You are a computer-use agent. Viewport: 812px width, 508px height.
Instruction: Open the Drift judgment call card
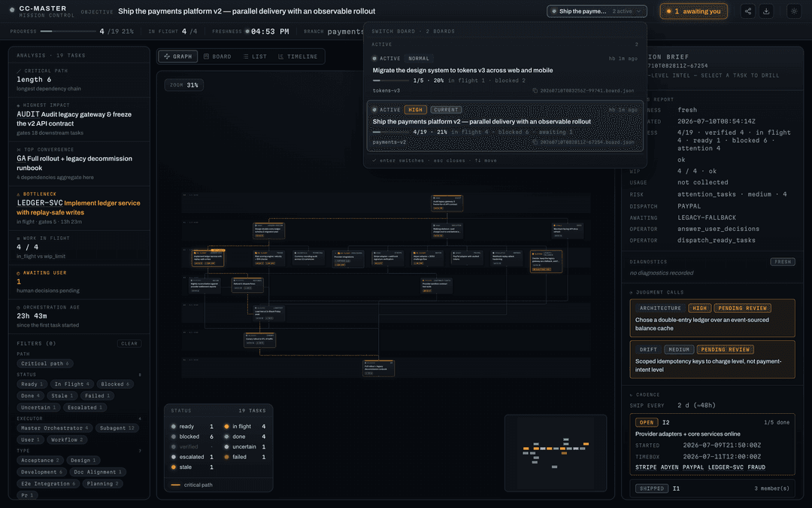[x=712, y=359]
